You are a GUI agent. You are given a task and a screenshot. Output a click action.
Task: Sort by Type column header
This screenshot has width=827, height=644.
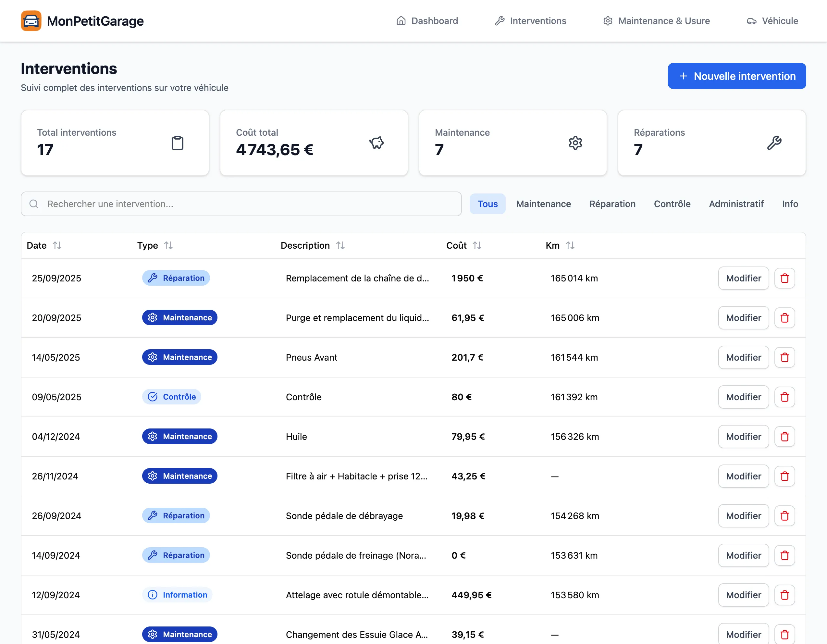click(x=168, y=246)
